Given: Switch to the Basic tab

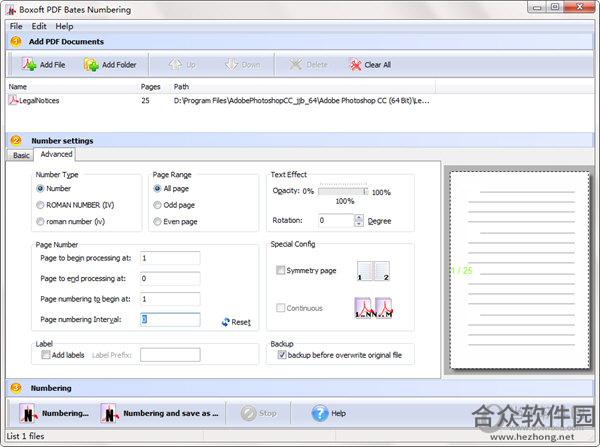Looking at the screenshot, I should tap(21, 155).
